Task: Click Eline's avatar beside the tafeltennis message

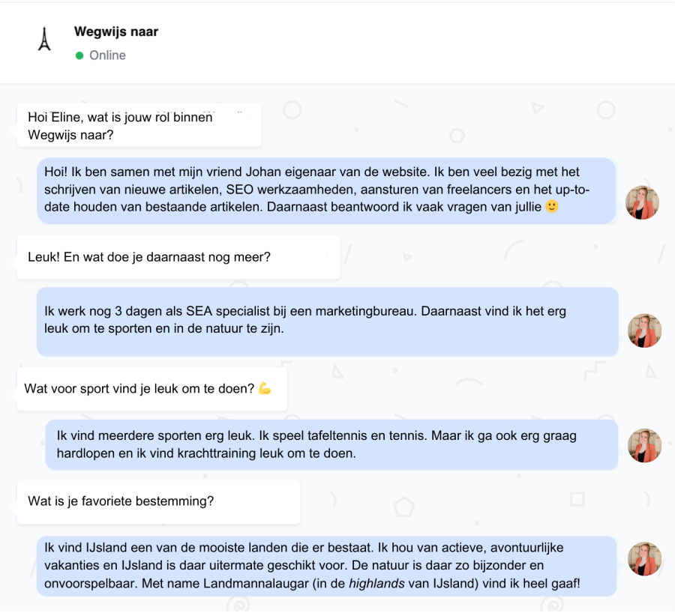Action: pos(644,445)
